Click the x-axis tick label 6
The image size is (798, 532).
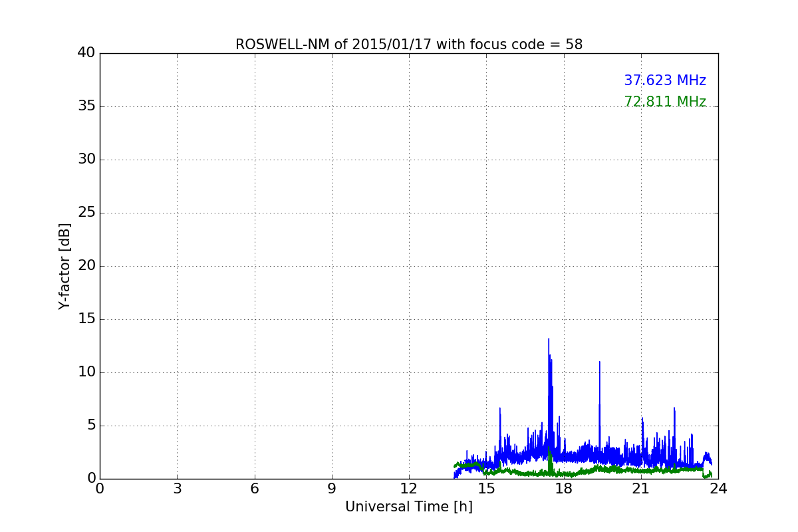pyautogui.click(x=254, y=489)
